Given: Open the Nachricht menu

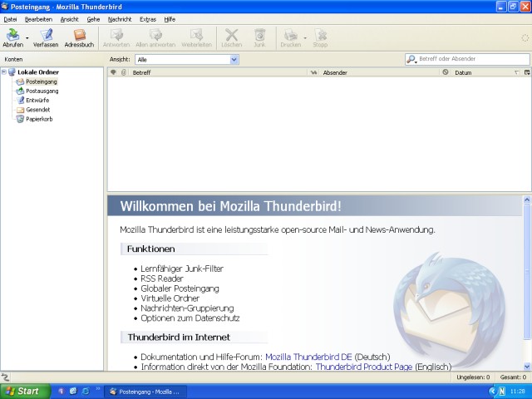Looking at the screenshot, I should coord(120,19).
